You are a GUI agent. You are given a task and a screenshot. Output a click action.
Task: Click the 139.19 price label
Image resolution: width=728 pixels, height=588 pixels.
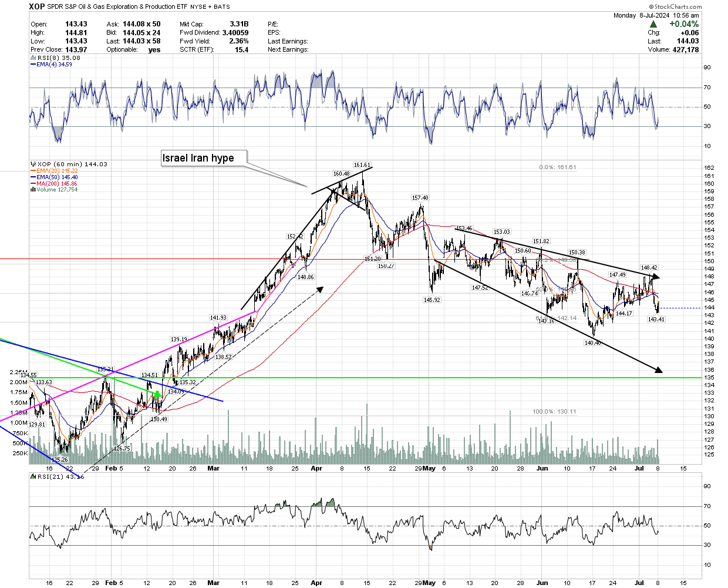click(179, 340)
